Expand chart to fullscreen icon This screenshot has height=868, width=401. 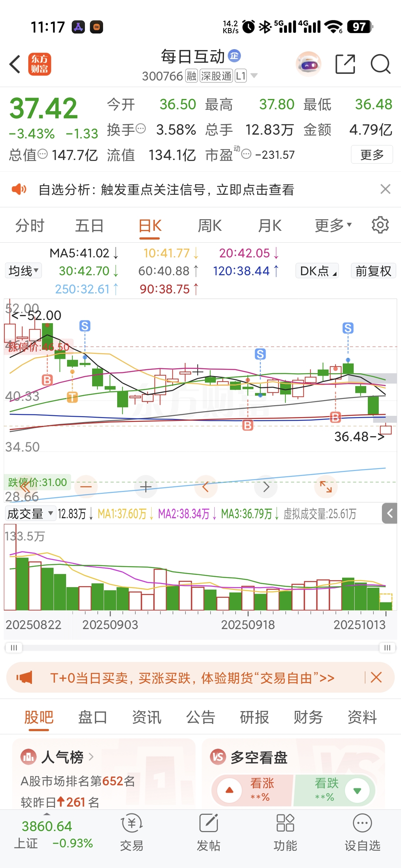tap(326, 487)
